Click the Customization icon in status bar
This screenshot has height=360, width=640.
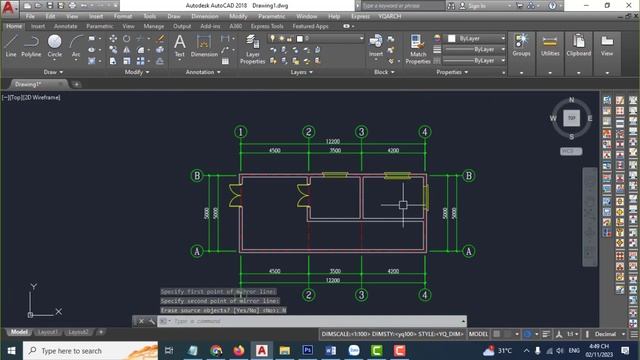click(x=634, y=334)
